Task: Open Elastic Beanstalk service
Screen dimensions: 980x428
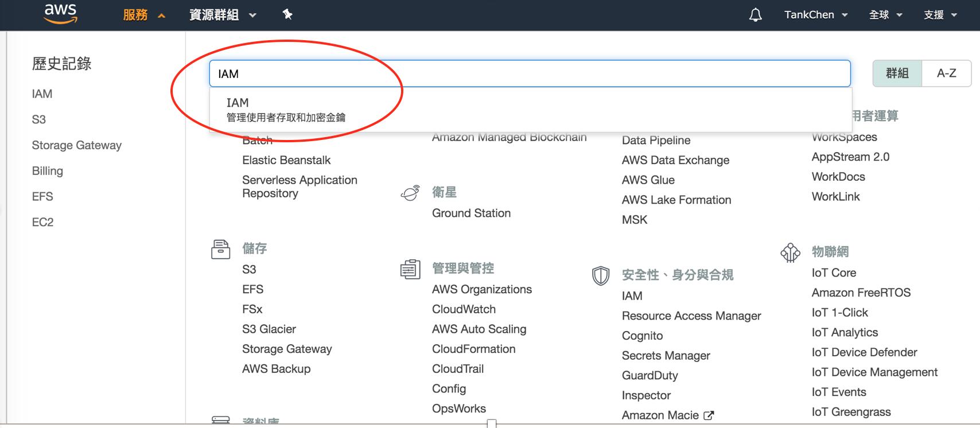Action: click(286, 160)
